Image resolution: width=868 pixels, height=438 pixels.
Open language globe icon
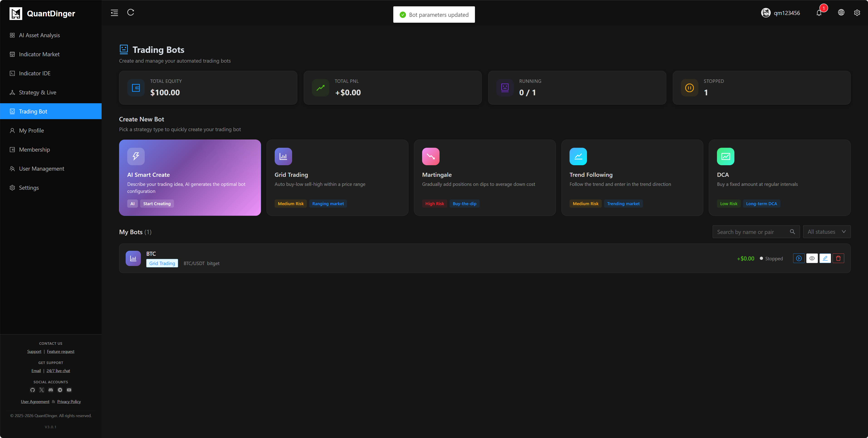point(841,12)
